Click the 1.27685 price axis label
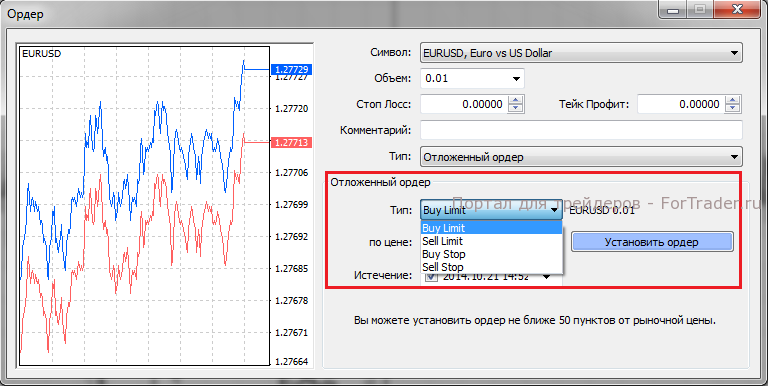Viewport: 768px width, 386px height. (x=292, y=268)
